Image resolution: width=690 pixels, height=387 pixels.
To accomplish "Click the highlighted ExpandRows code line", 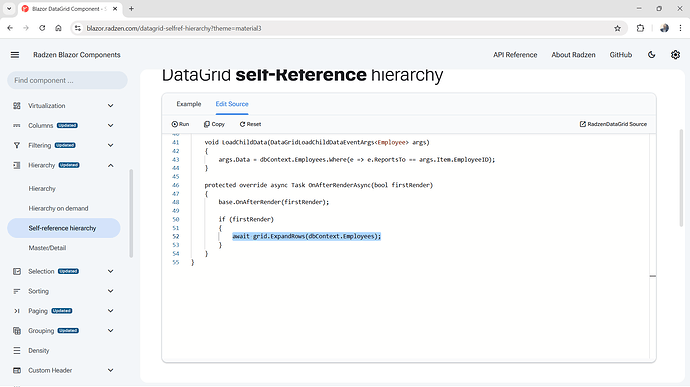I will (306, 236).
